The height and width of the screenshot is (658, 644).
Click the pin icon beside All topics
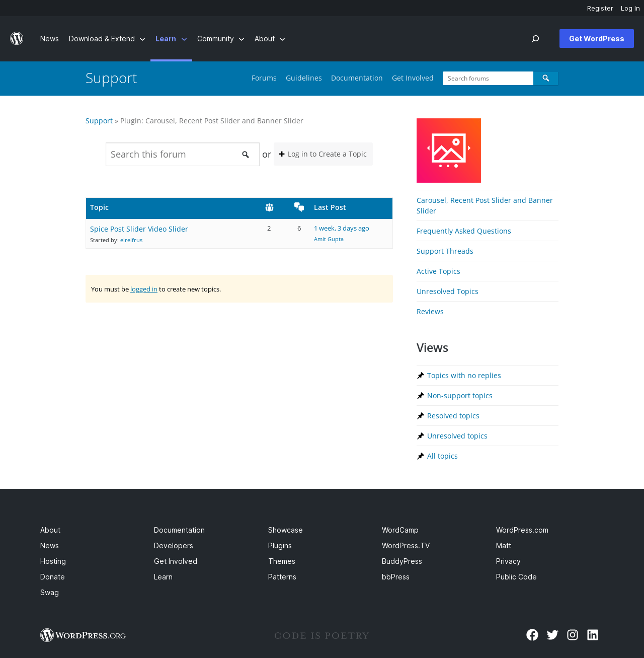point(421,456)
